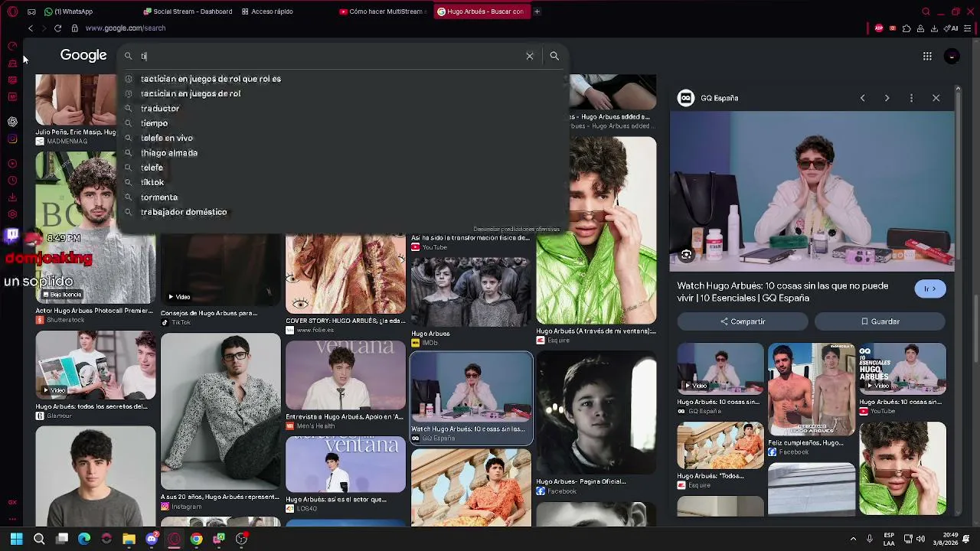Image resolution: width=980 pixels, height=551 pixels.
Task: Open browser tab search icon
Action: pos(926,11)
